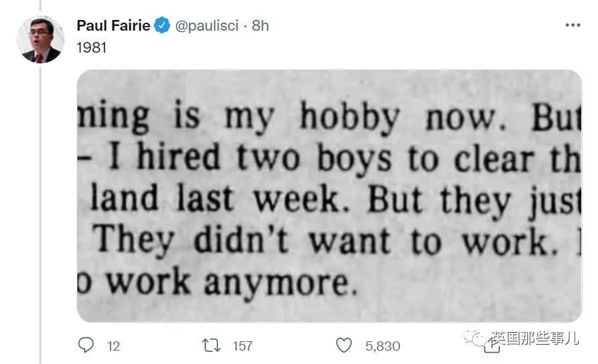Click the retweet arrows icon
Image resolution: width=598 pixels, height=364 pixels.
click(211, 345)
